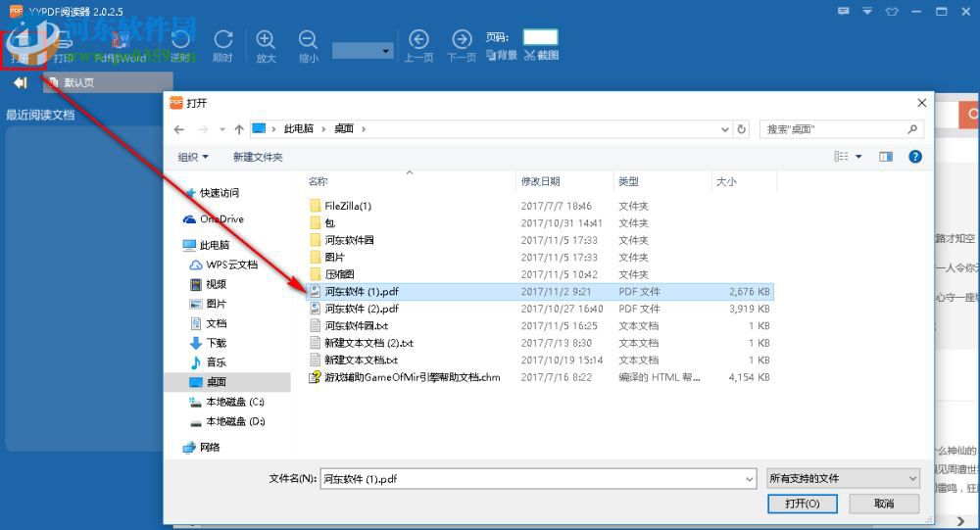
Task: Open the 所有支持的文件 file type dropdown
Action: click(844, 479)
